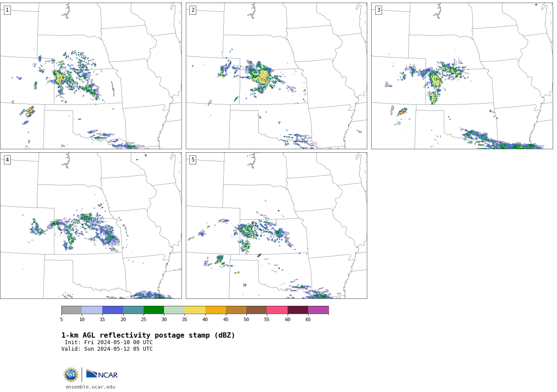This screenshot has width=557, height=392.
Task: Click the Valid: Sun 2024-05-12 05 UTC text
Action: tap(107, 349)
